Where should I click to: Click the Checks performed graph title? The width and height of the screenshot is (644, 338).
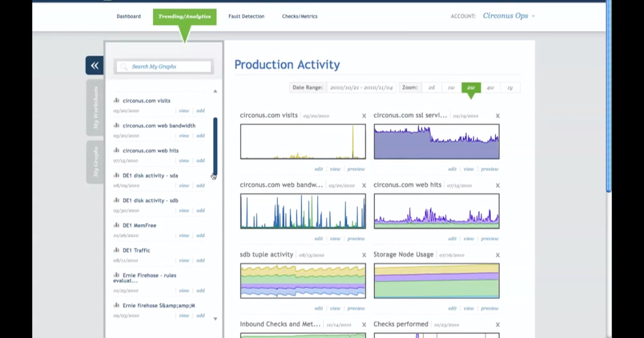(x=401, y=324)
